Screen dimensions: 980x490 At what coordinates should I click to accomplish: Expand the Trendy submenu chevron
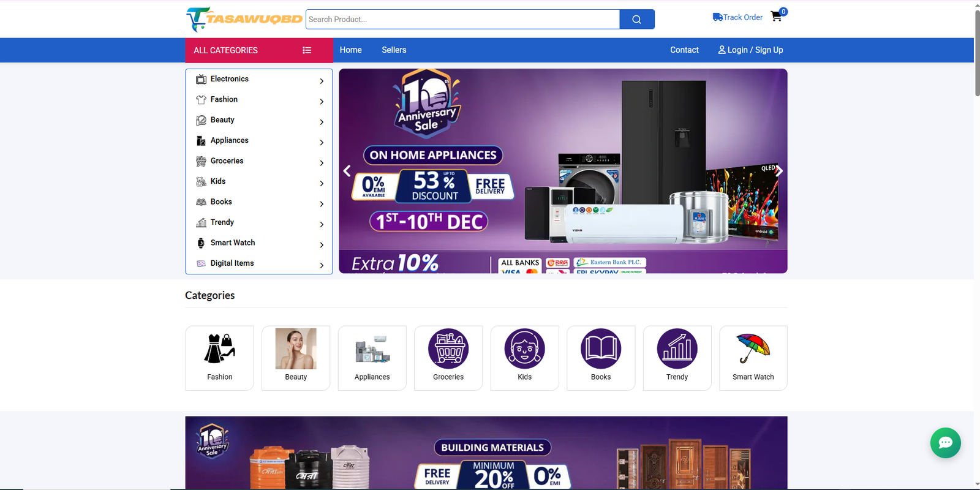[x=322, y=224]
